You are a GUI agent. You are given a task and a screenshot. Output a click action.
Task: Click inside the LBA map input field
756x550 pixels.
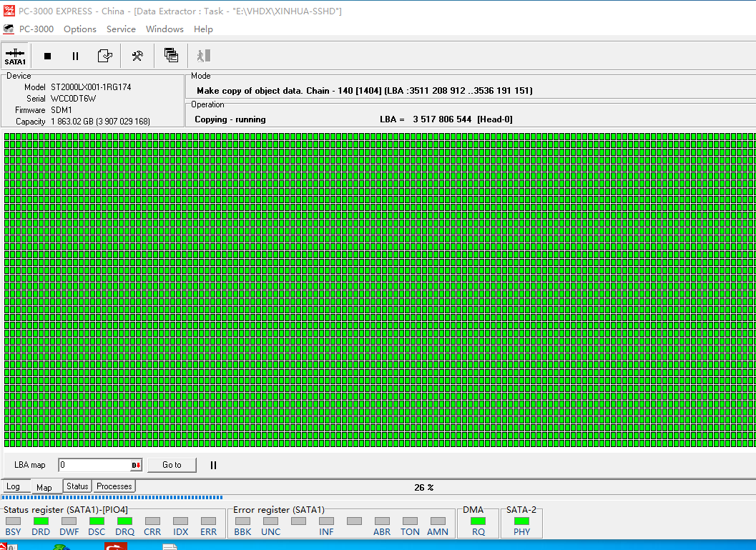[x=93, y=465]
